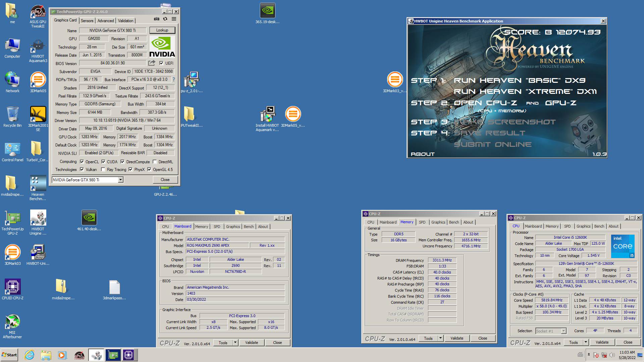This screenshot has height=362, width=644.
Task: Open GPU-Z hamburger menu icon
Action: point(174,19)
